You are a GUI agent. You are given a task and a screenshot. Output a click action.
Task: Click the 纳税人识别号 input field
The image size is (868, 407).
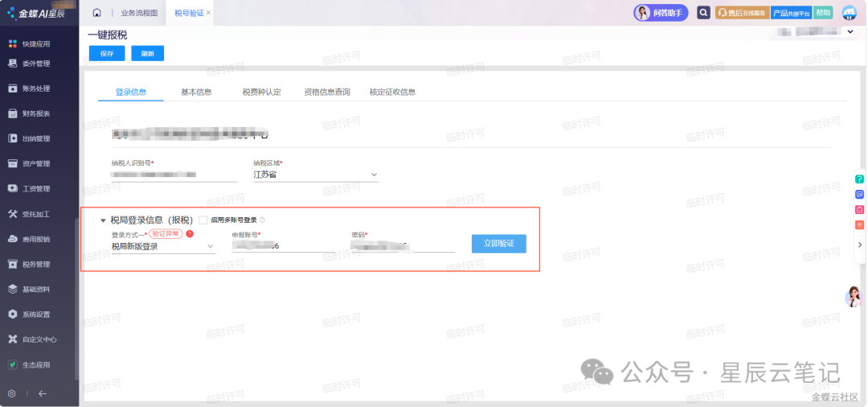pyautogui.click(x=174, y=175)
